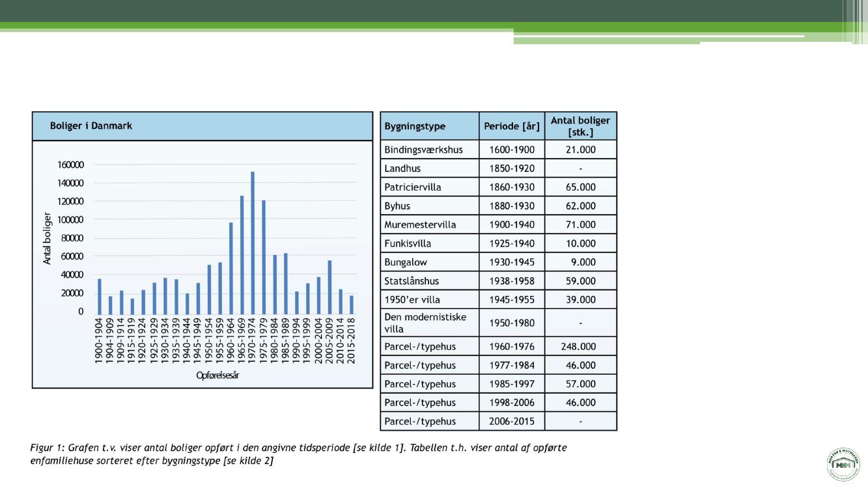Select the tallest bar for 1970-1974

click(253, 243)
